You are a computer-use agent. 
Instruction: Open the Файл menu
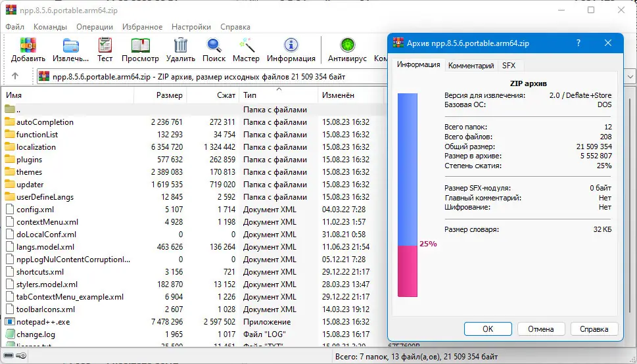pos(15,27)
